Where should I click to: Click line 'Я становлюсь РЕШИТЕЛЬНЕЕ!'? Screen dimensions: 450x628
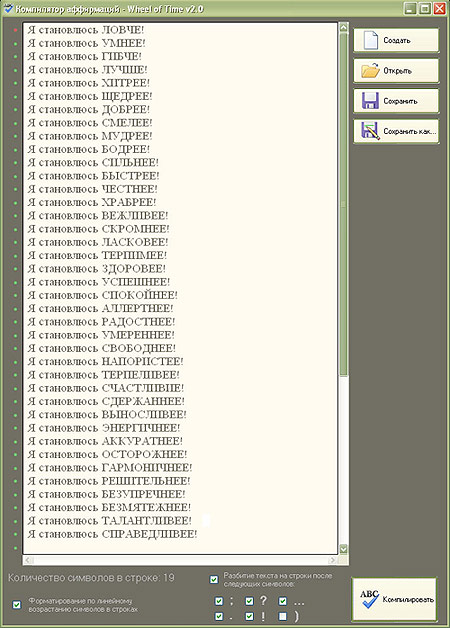point(109,481)
